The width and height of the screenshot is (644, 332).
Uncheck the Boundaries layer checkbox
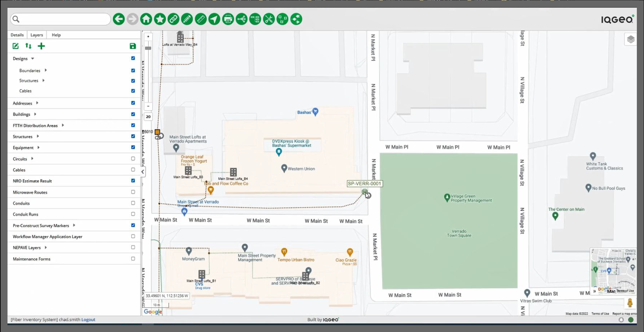(133, 70)
